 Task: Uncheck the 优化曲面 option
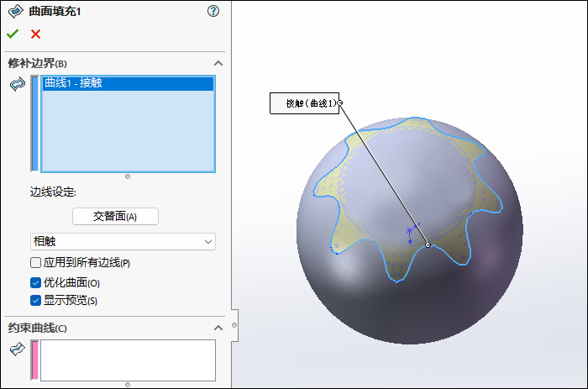pyautogui.click(x=36, y=283)
